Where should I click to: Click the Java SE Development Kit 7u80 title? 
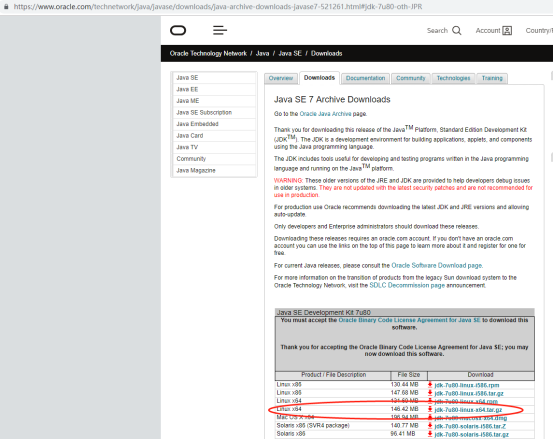(324, 312)
